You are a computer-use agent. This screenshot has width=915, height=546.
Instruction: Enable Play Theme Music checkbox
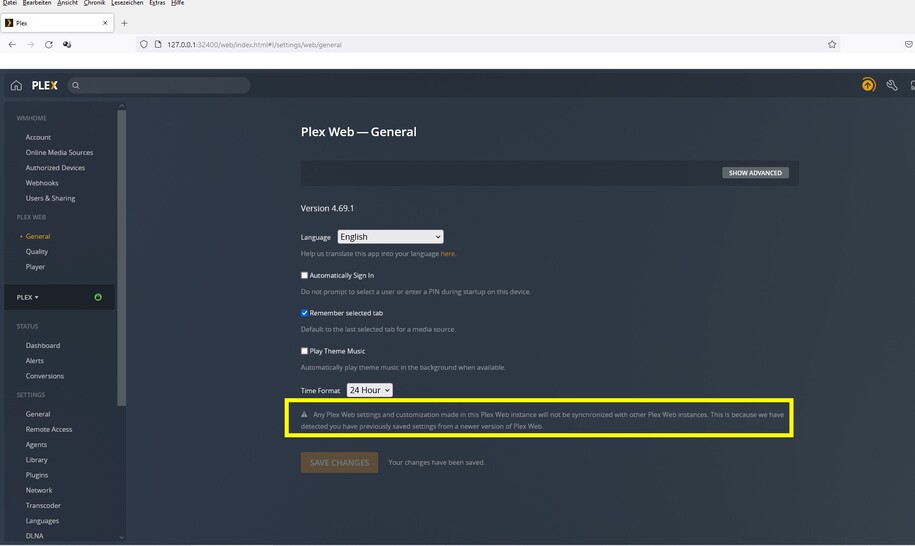[304, 351]
